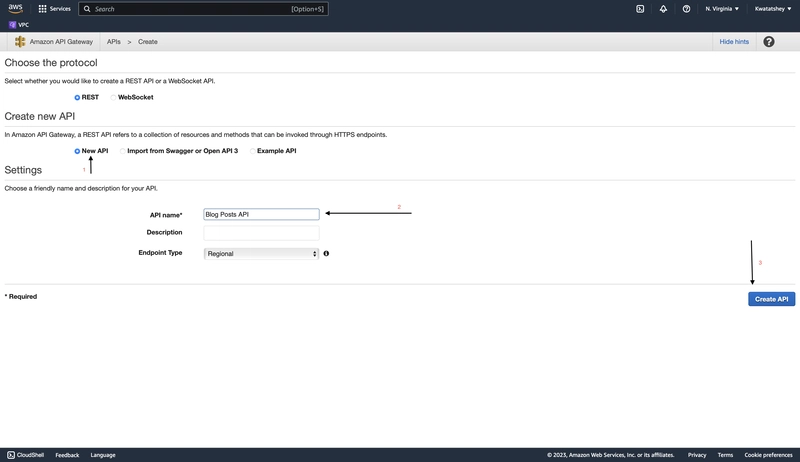Screen dimensions: 800x462
Task: Open the Privacy link
Action: [697, 455]
